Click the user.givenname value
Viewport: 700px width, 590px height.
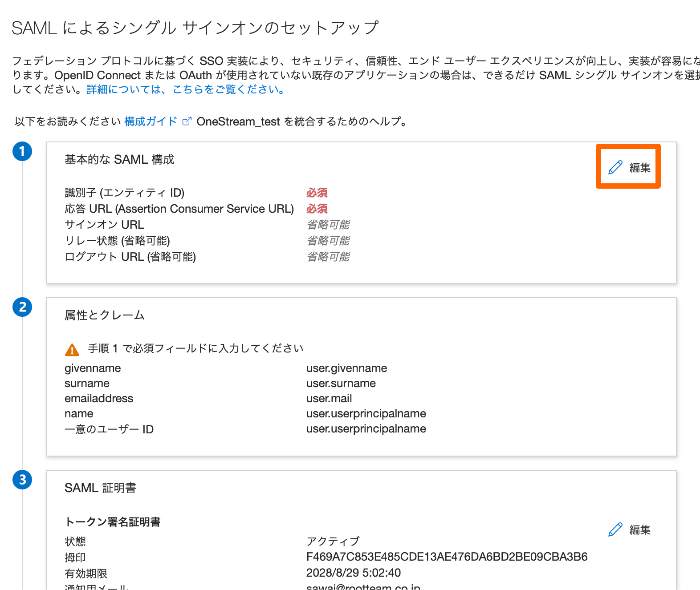click(347, 368)
